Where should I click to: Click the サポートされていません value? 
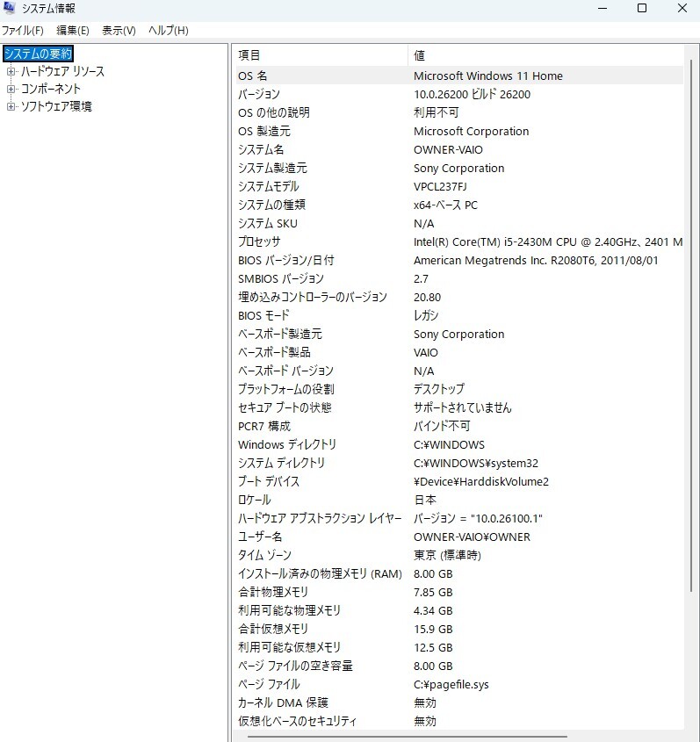462,408
